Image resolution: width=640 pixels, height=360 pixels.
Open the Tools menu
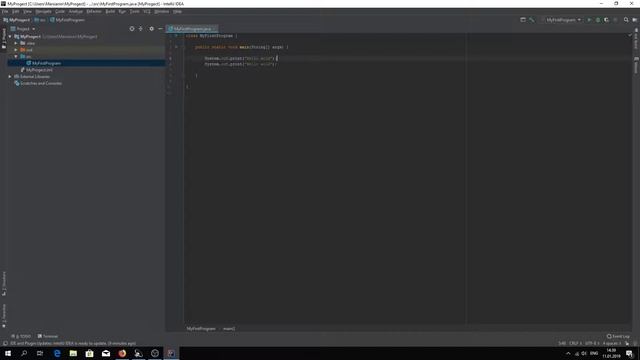(135, 11)
